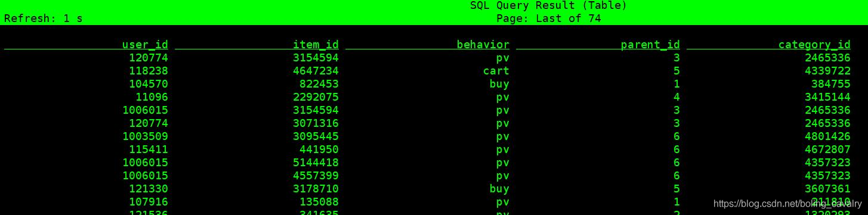The image size is (868, 215).
Task: Click category_id value 4339722
Action: click(x=827, y=71)
